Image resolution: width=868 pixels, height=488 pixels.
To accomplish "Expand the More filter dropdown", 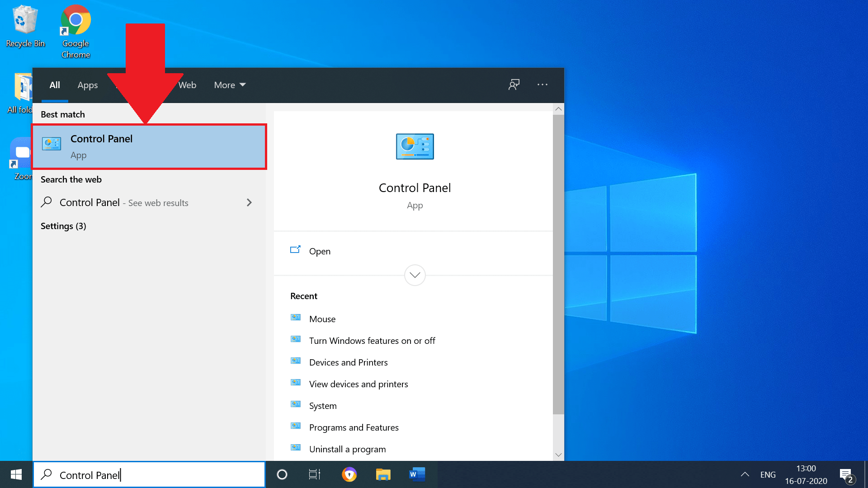I will pos(230,85).
